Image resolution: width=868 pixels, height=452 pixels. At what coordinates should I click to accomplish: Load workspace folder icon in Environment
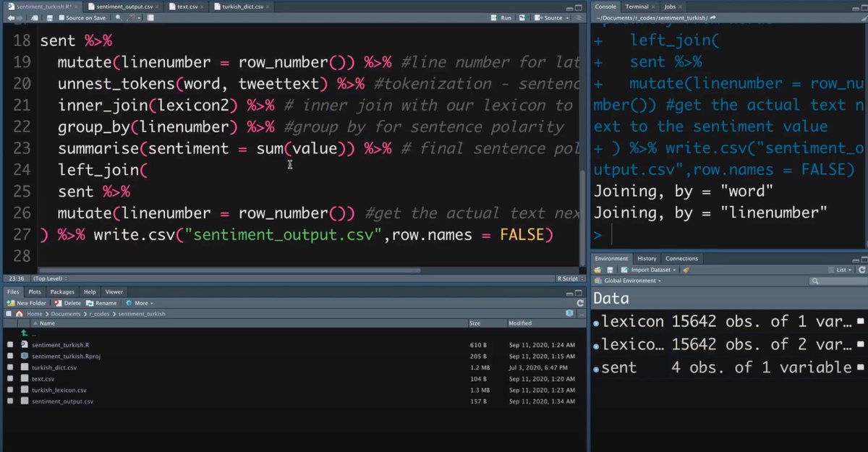(598, 270)
